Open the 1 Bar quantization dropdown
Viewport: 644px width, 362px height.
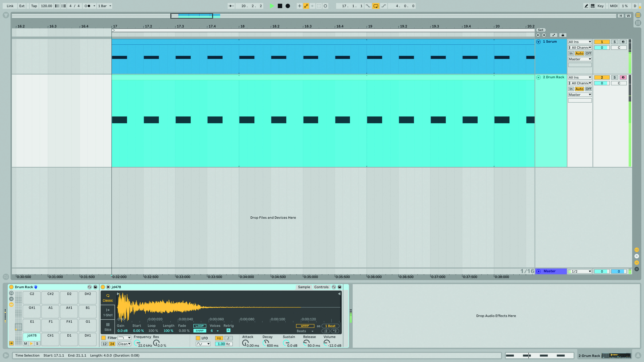pyautogui.click(x=104, y=6)
